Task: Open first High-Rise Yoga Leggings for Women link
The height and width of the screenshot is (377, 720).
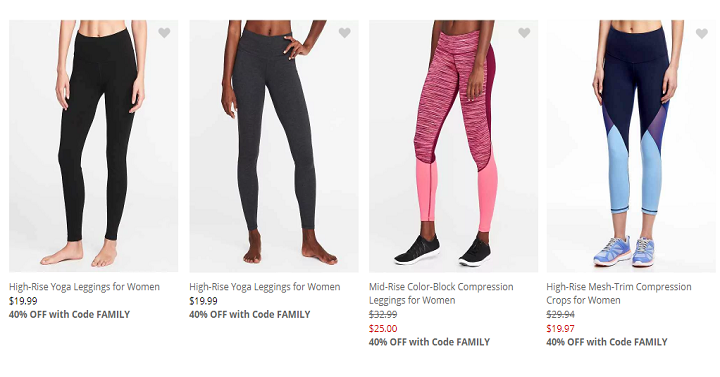Action: pos(84,287)
